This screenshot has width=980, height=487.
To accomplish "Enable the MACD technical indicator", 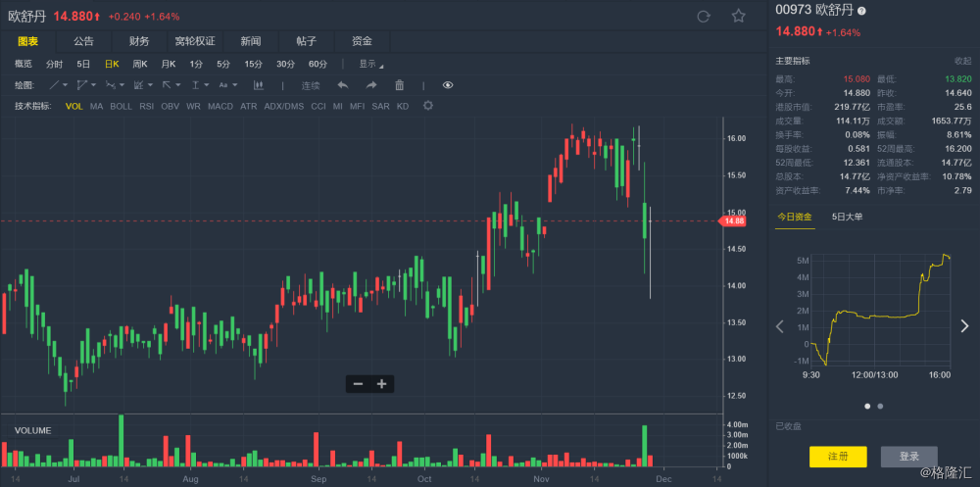I will 220,106.
